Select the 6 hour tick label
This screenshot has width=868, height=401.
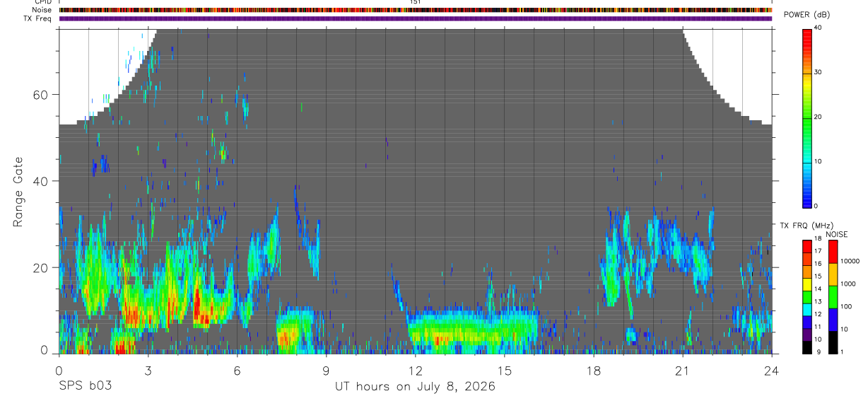click(237, 370)
